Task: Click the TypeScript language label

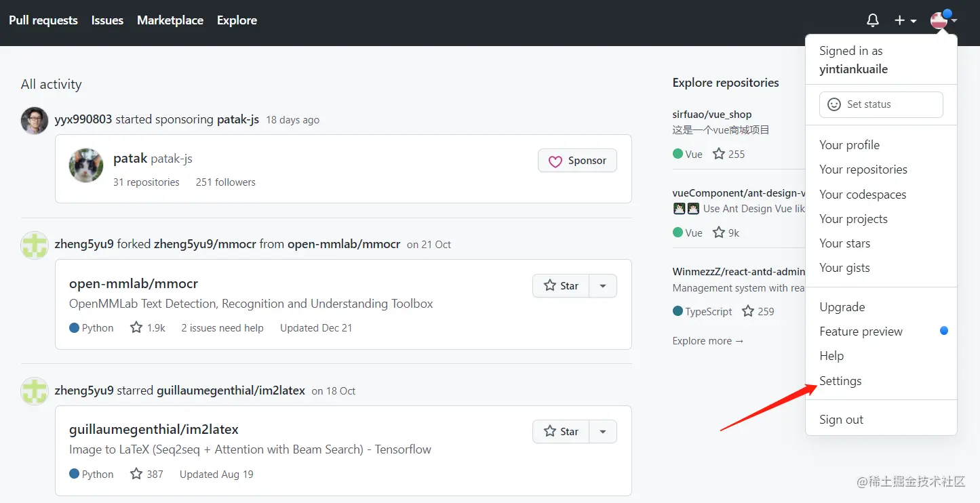Action: click(x=709, y=312)
